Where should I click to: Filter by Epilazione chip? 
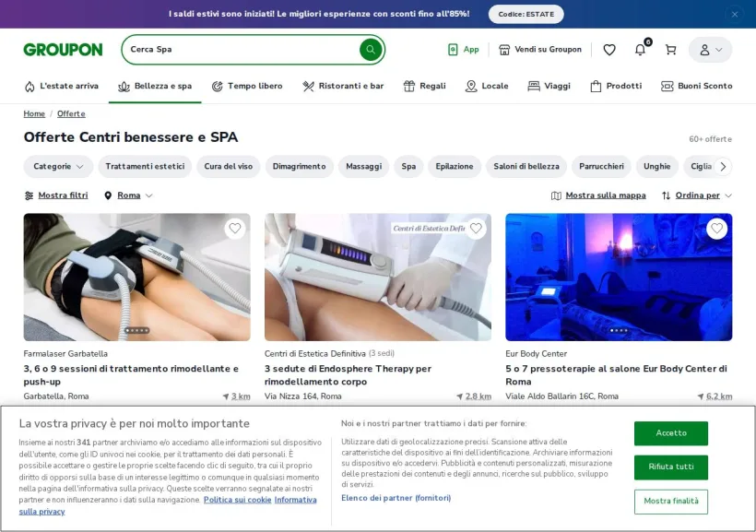(455, 166)
